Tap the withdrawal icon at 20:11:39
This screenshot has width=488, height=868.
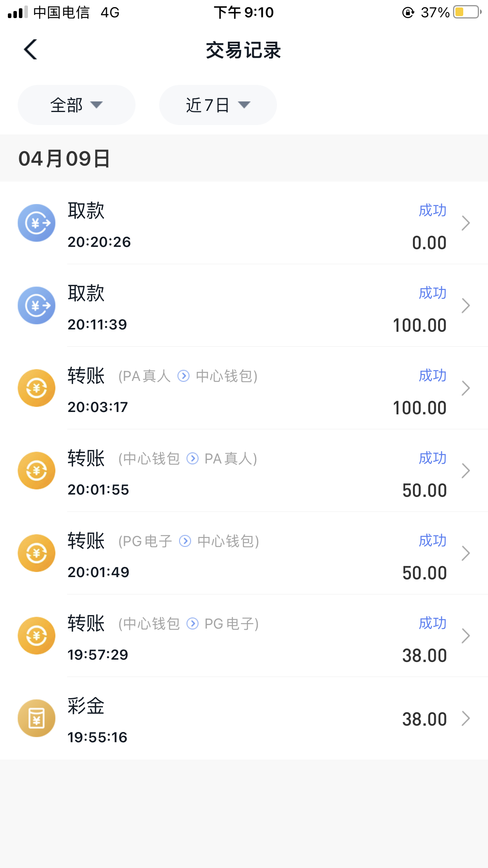37,305
